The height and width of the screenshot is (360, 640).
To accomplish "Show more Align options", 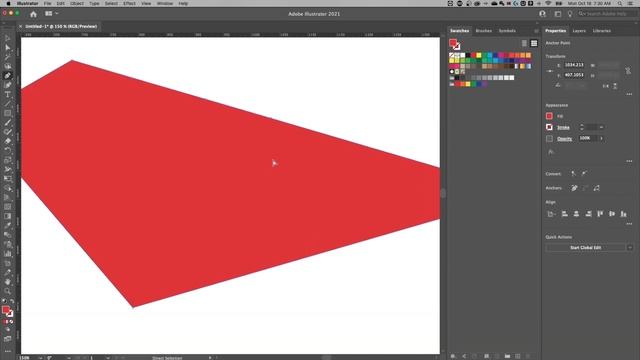I will coord(629,224).
